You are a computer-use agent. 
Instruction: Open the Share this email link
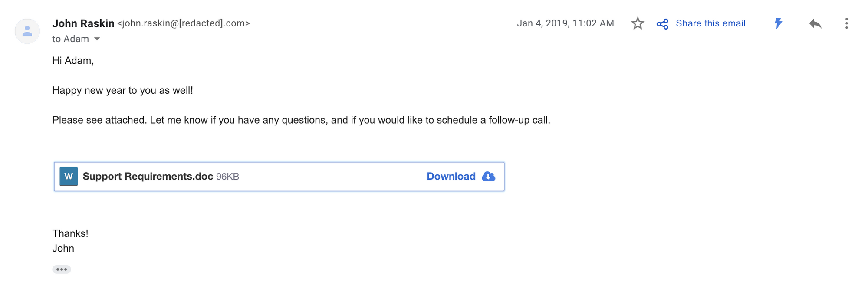pyautogui.click(x=710, y=23)
